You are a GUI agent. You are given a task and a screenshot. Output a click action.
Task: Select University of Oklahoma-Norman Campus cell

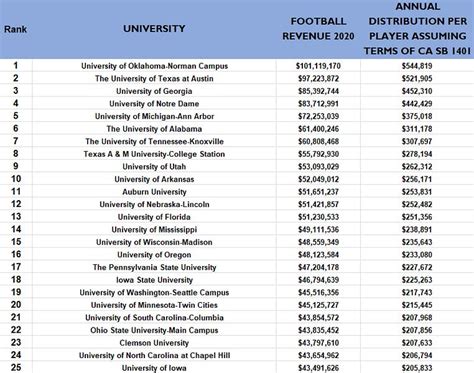tap(154, 66)
